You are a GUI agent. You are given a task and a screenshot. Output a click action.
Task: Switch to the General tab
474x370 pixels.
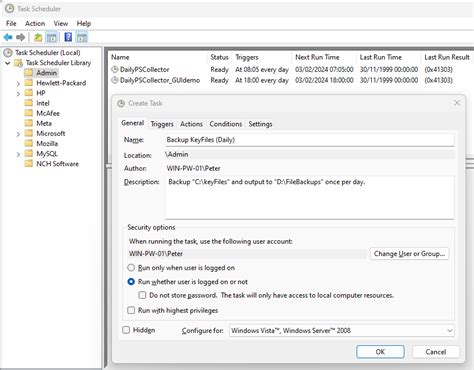click(x=132, y=123)
